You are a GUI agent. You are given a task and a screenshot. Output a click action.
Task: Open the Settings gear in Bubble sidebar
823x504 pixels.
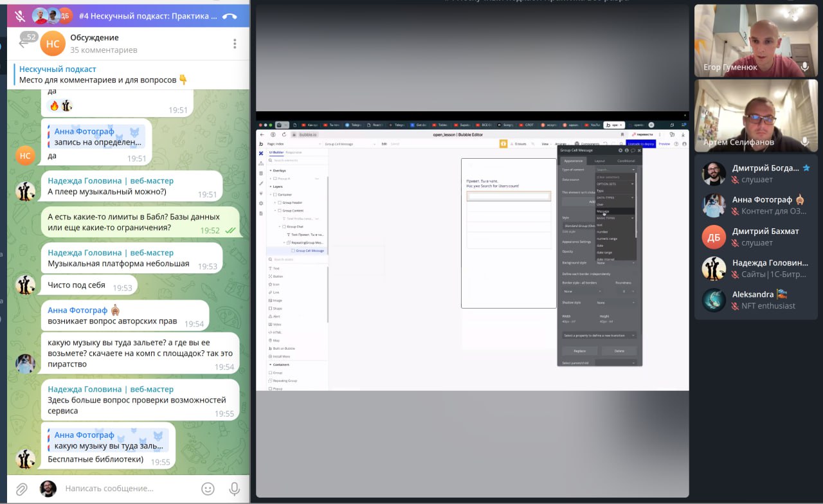tap(260, 203)
